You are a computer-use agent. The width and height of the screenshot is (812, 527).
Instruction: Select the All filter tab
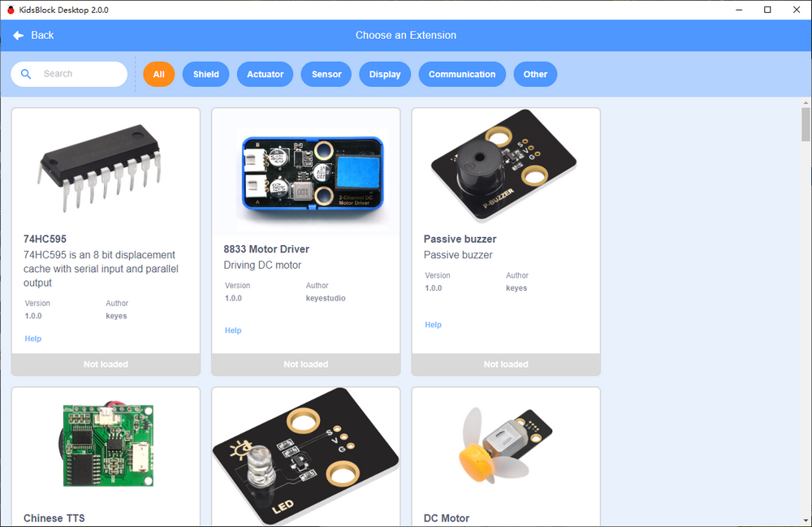[159, 74]
